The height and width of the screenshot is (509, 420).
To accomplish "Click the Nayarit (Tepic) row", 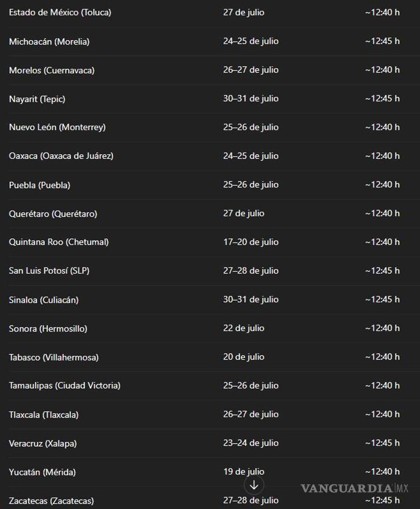I will coord(37,99).
